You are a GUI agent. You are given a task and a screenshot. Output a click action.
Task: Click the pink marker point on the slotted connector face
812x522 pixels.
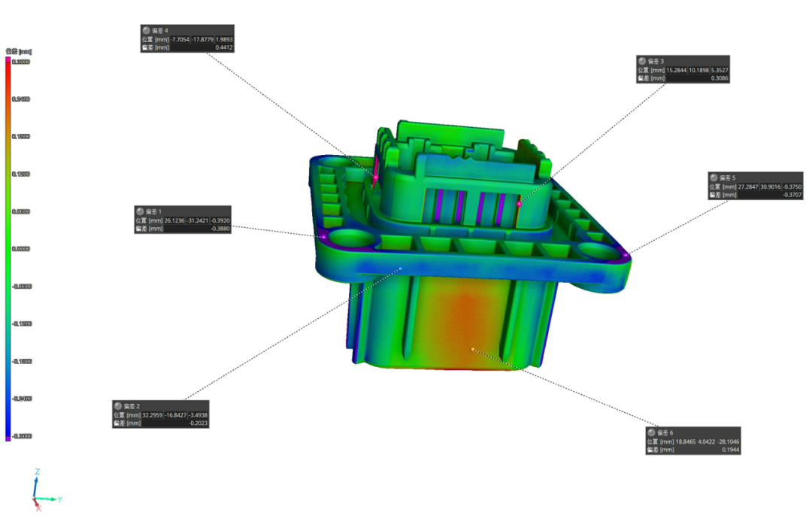(519, 204)
